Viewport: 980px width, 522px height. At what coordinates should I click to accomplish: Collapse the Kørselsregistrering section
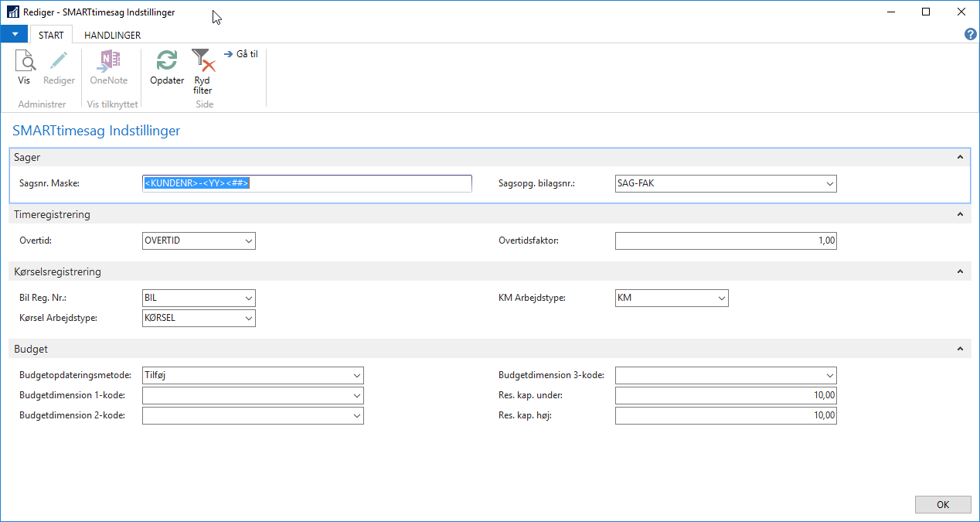pyautogui.click(x=961, y=271)
